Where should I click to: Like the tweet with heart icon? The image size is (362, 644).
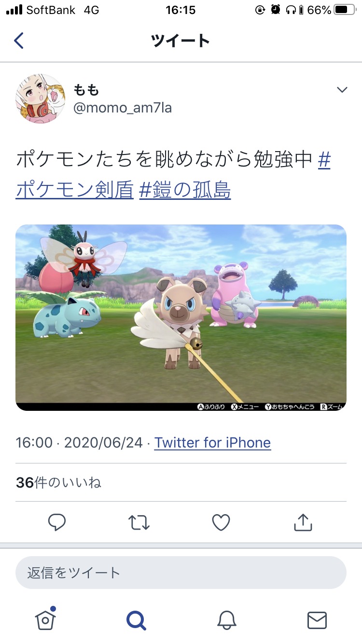pyautogui.click(x=221, y=522)
